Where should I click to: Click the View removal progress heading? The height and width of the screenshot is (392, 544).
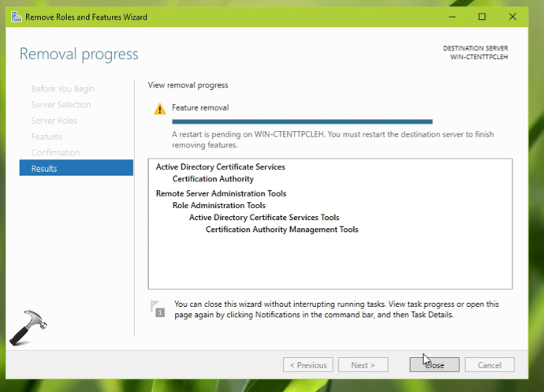pyautogui.click(x=188, y=85)
